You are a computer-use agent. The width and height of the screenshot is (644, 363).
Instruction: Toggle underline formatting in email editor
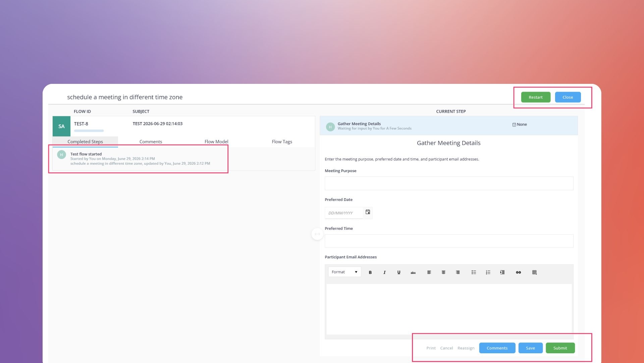(399, 272)
